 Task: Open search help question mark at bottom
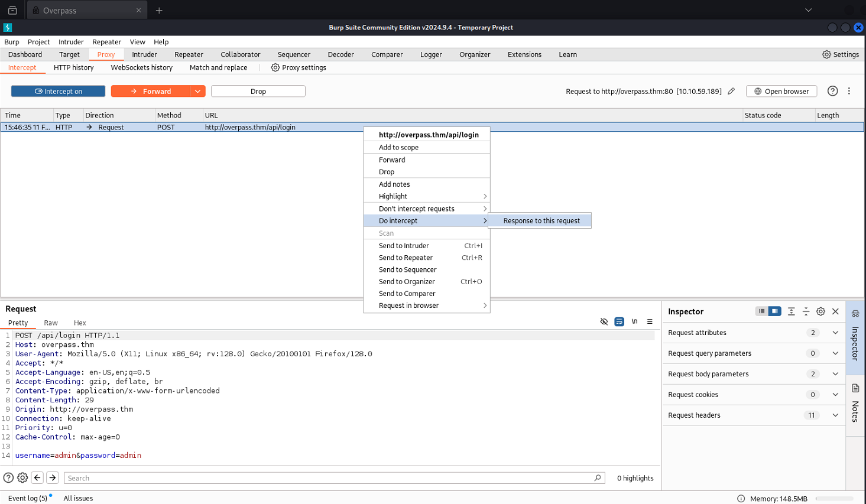(8, 478)
